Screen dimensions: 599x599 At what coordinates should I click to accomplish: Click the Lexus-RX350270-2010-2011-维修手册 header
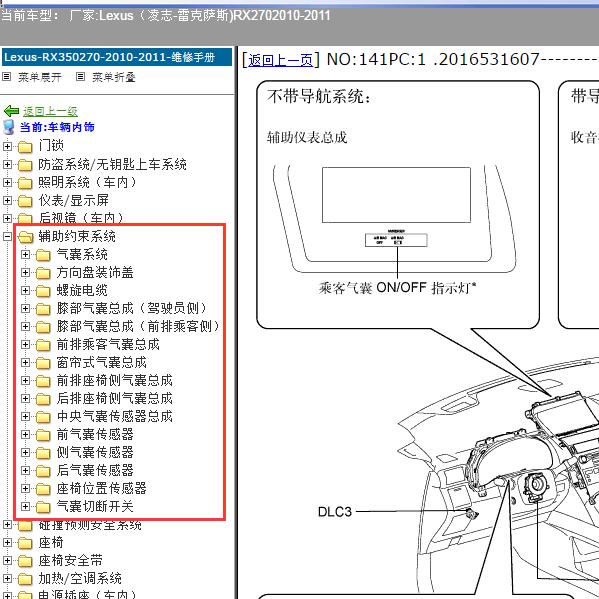117,57
